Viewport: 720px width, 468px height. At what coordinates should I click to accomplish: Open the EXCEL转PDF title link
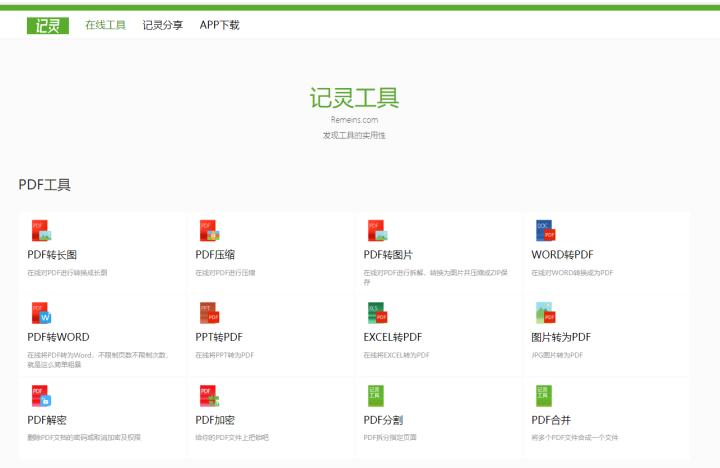click(393, 337)
